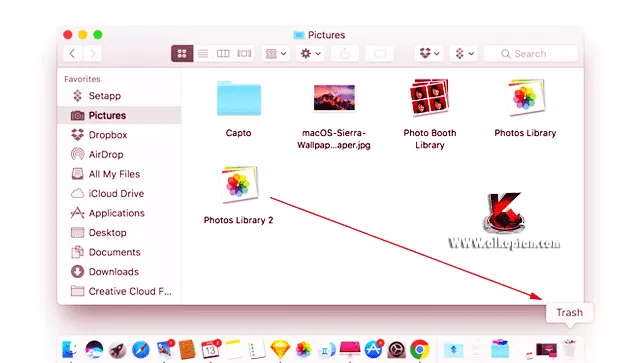Click the Photos Library 2 name label

tap(238, 220)
